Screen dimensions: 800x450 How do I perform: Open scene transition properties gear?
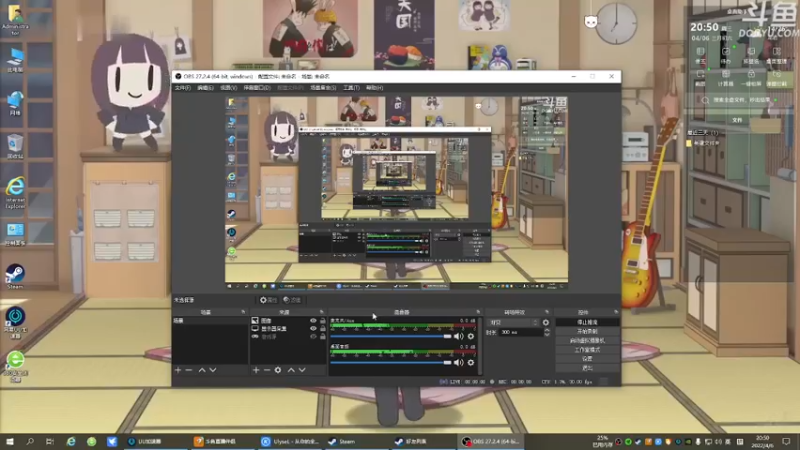click(x=546, y=322)
